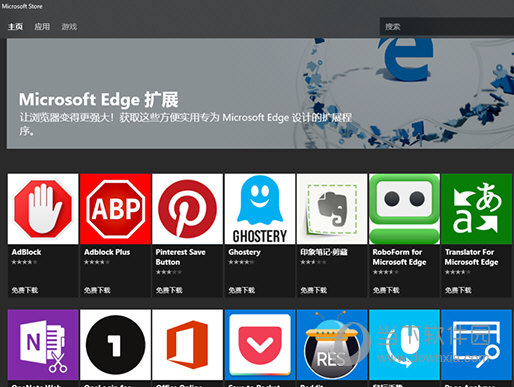Viewport: 514px width, 387px height.
Task: Select the RoboForm for Microsoft Edge title
Action: click(x=399, y=257)
